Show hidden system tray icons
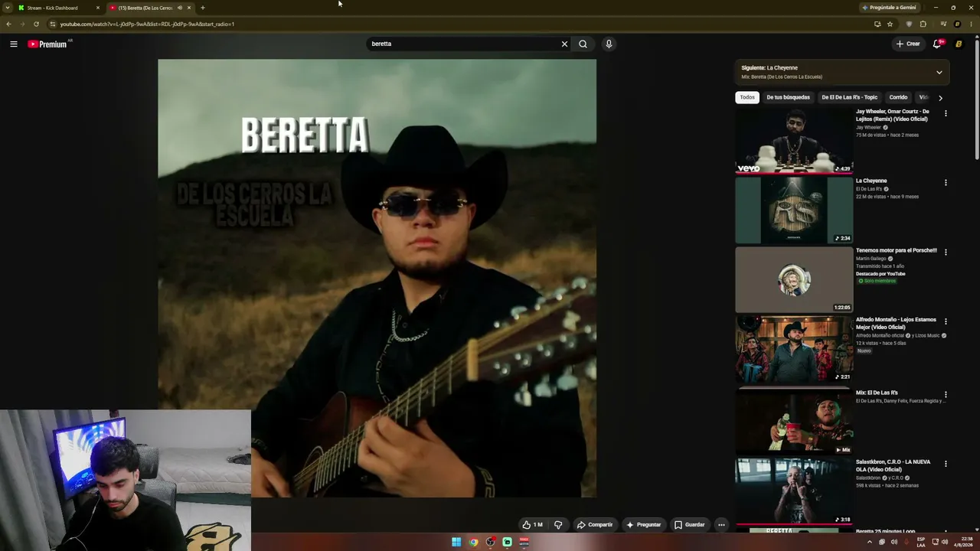This screenshot has width=980, height=551. (x=869, y=542)
